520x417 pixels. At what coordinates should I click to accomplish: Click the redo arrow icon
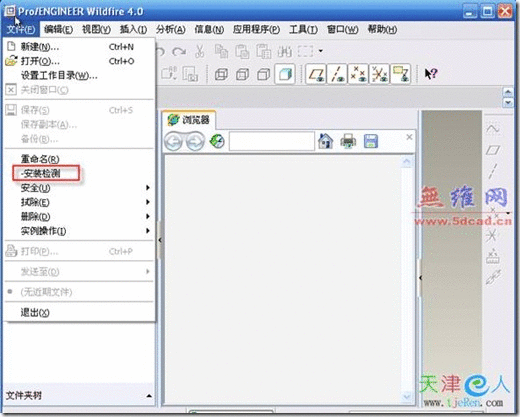click(x=179, y=52)
